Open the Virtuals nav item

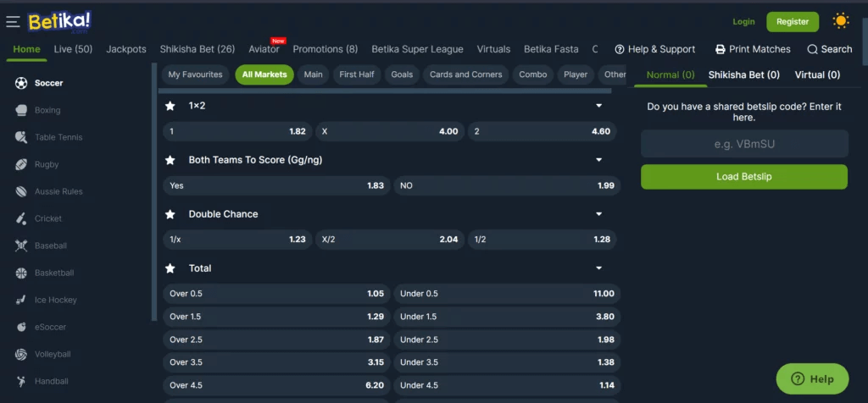tap(494, 49)
